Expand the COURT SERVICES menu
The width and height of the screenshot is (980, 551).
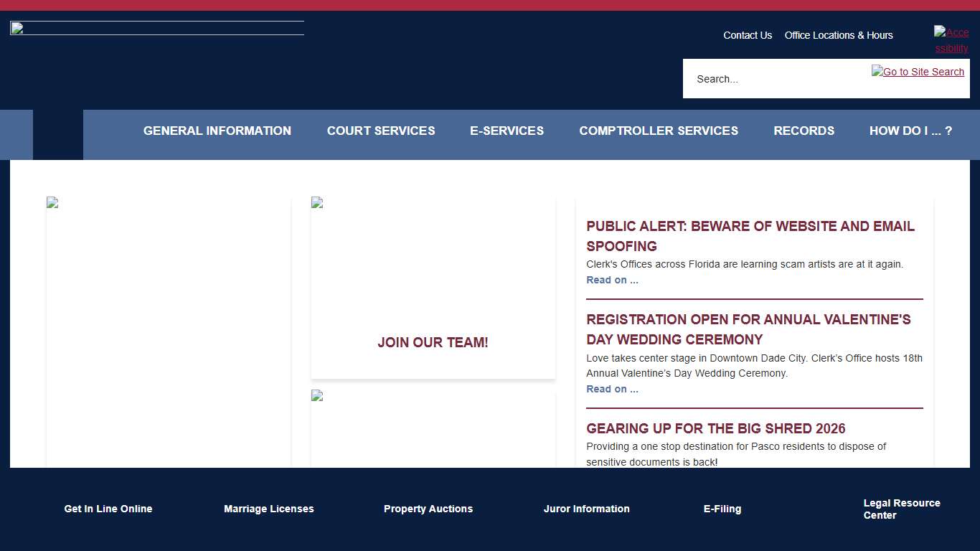381,131
